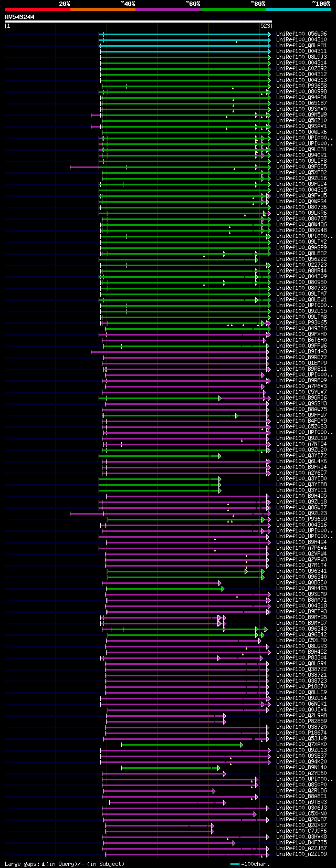Click the UniRef100_P93065 label
This screenshot has height=868, width=336.
[301, 322]
